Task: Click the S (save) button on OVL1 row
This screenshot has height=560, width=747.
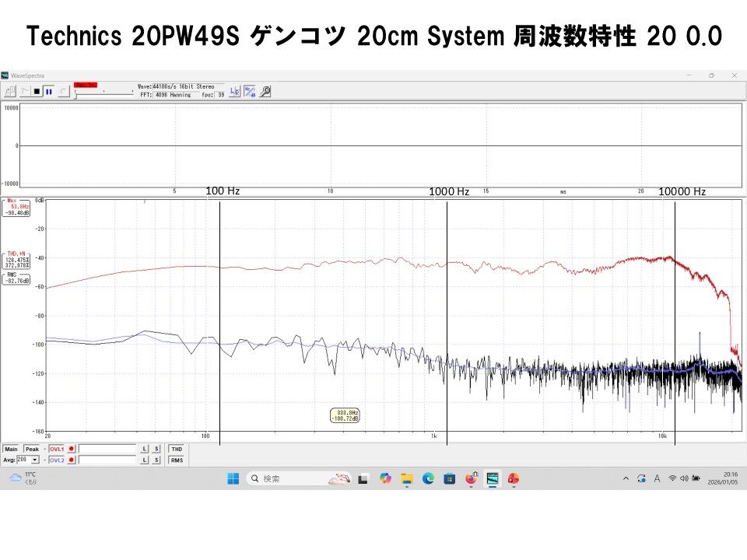Action: coord(156,449)
